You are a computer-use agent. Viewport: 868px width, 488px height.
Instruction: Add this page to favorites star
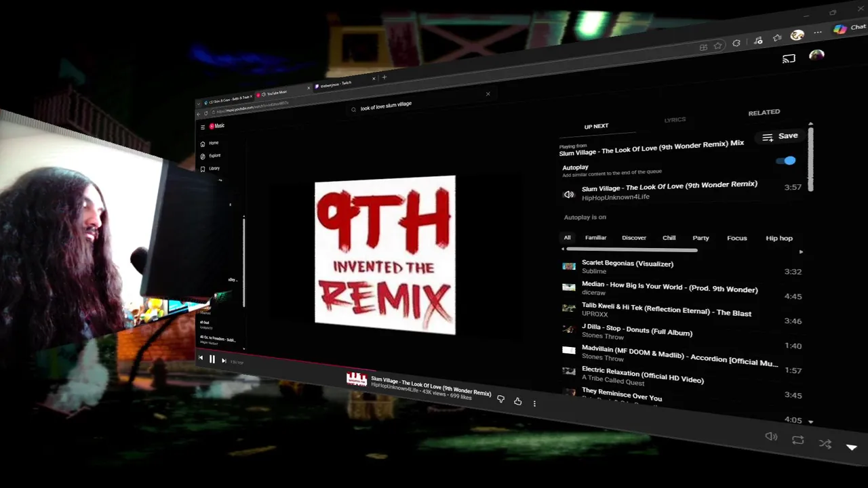[x=717, y=46]
